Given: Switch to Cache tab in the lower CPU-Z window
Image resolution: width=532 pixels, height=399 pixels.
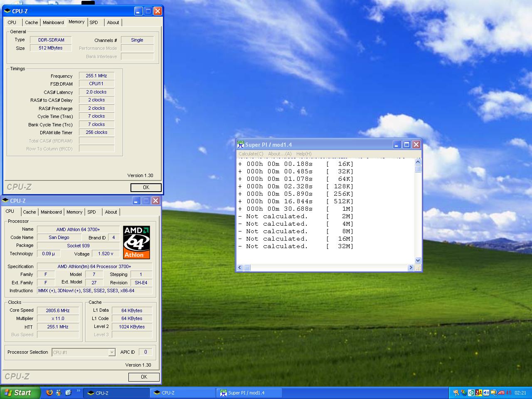Looking at the screenshot, I should tap(29, 212).
